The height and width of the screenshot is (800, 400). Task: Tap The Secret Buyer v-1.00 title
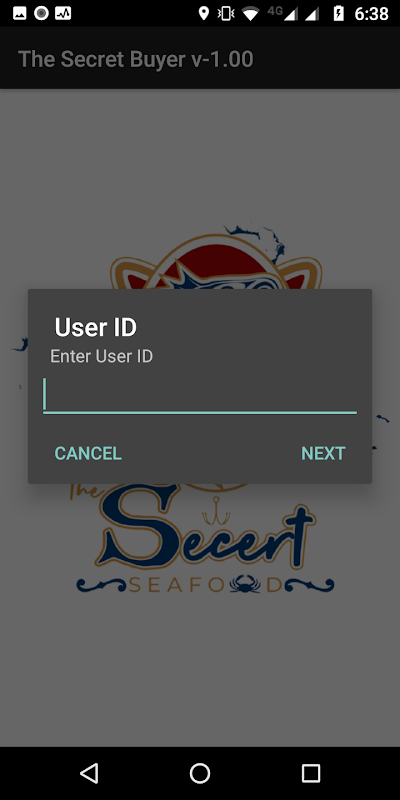tap(136, 59)
